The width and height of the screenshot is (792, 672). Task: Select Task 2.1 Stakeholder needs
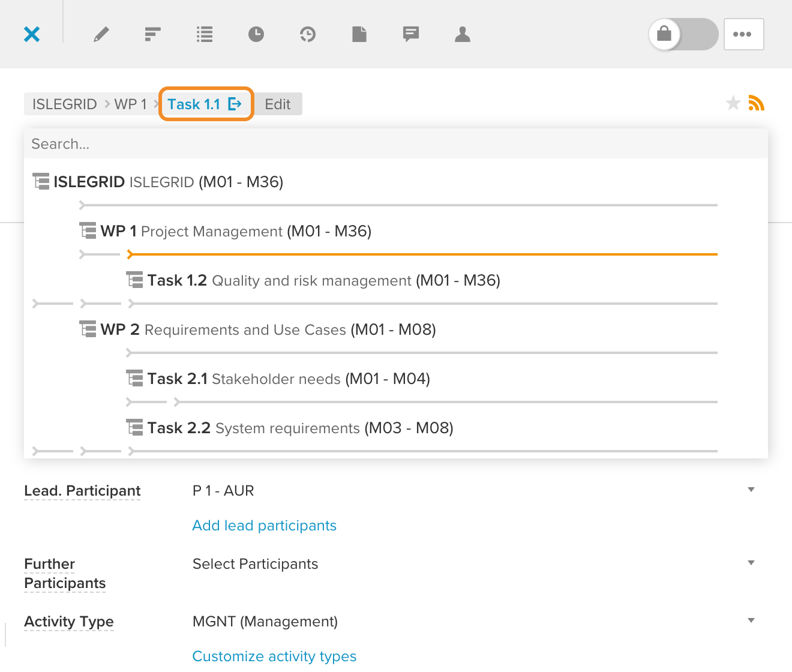[x=278, y=379]
